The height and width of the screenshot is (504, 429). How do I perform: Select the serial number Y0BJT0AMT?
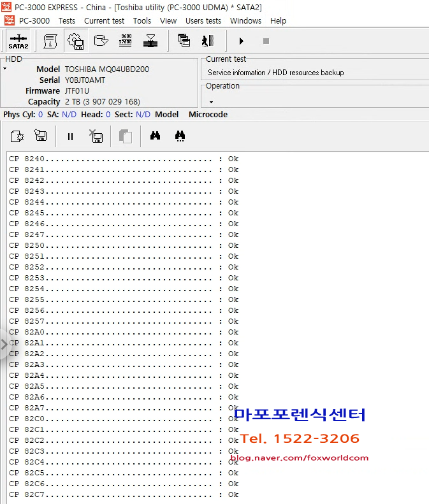tap(85, 80)
